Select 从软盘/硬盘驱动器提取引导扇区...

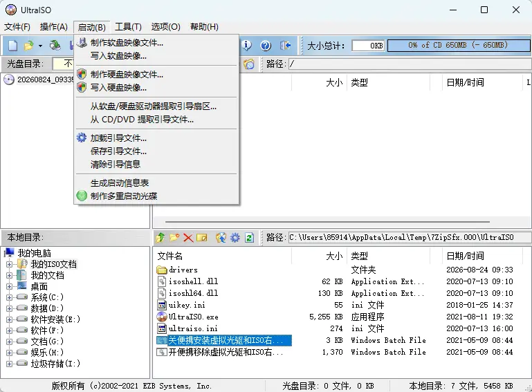(x=156, y=106)
